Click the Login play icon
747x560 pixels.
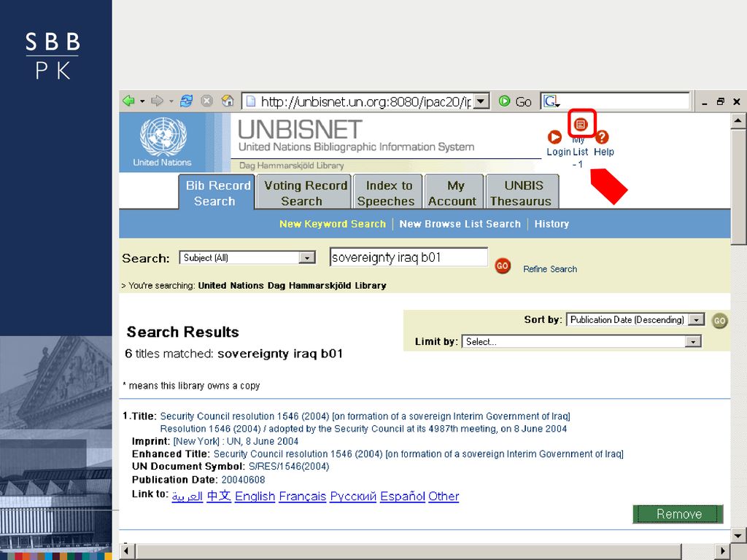point(554,137)
